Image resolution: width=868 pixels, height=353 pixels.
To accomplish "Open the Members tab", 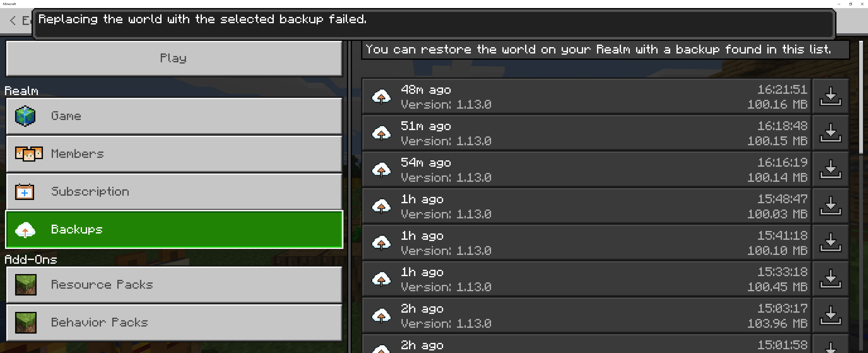I will point(174,154).
